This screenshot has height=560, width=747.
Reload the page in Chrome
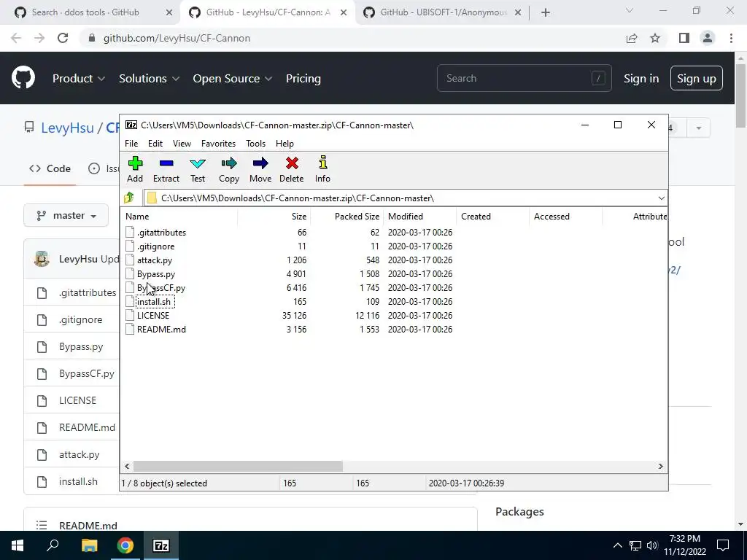point(63,38)
